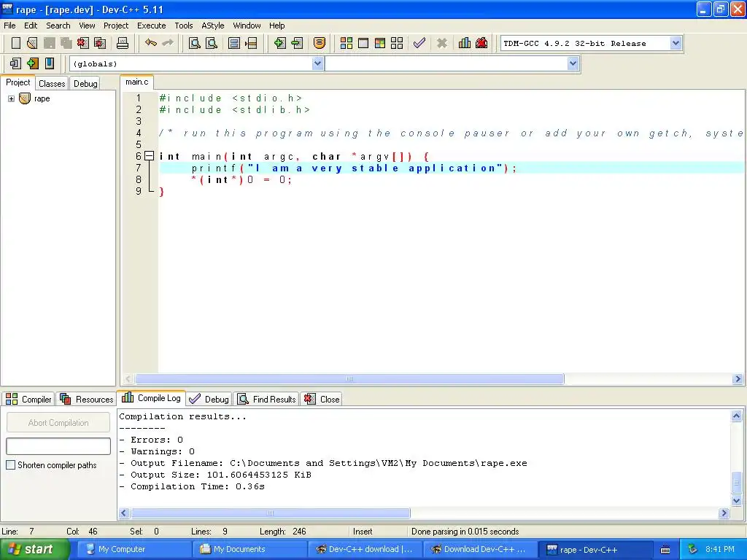The width and height of the screenshot is (747, 560).
Task: Click the Windows start button
Action: coord(34,549)
